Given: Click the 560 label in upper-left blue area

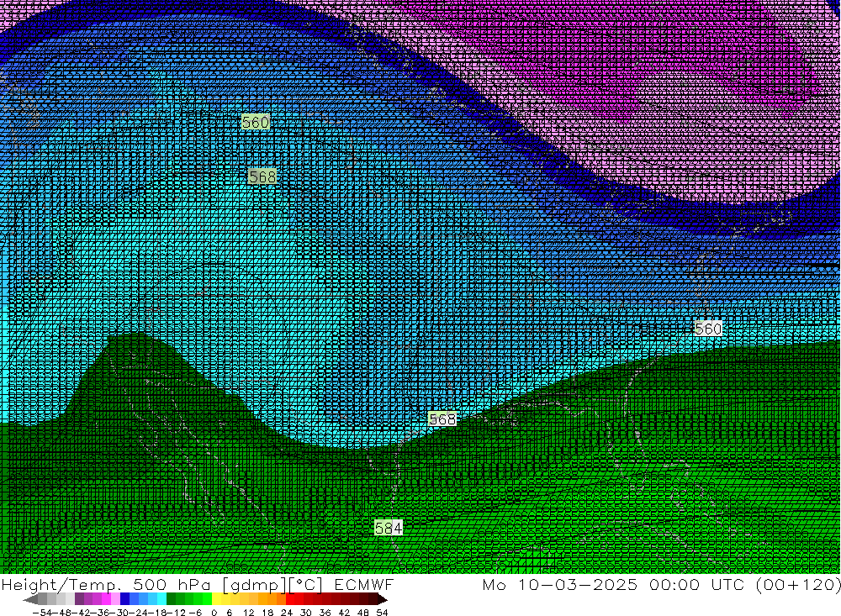Looking at the screenshot, I should click(x=256, y=122).
